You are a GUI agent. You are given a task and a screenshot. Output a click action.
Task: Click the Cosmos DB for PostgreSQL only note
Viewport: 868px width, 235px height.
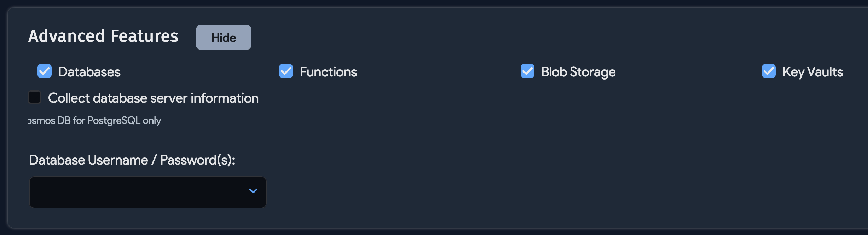click(x=94, y=120)
